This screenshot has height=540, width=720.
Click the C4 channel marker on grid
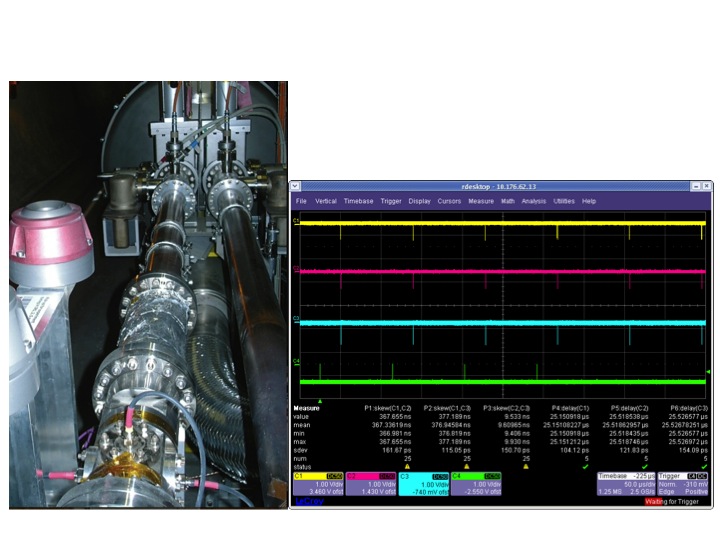pyautogui.click(x=297, y=362)
